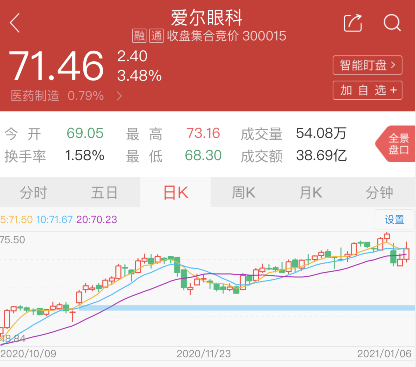Viewport: 416px width, 367px height.
Task: Tap the sector change 0.79%
Action: (x=86, y=96)
